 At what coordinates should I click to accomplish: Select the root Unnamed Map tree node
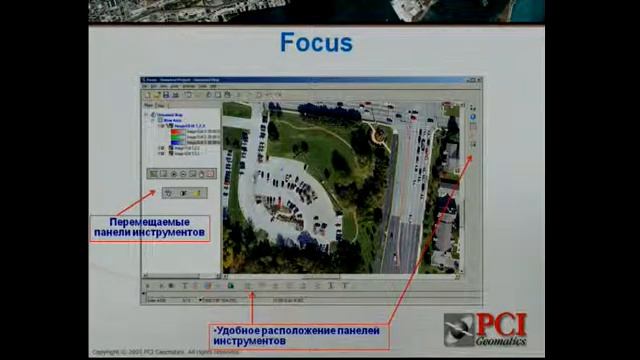170,115
